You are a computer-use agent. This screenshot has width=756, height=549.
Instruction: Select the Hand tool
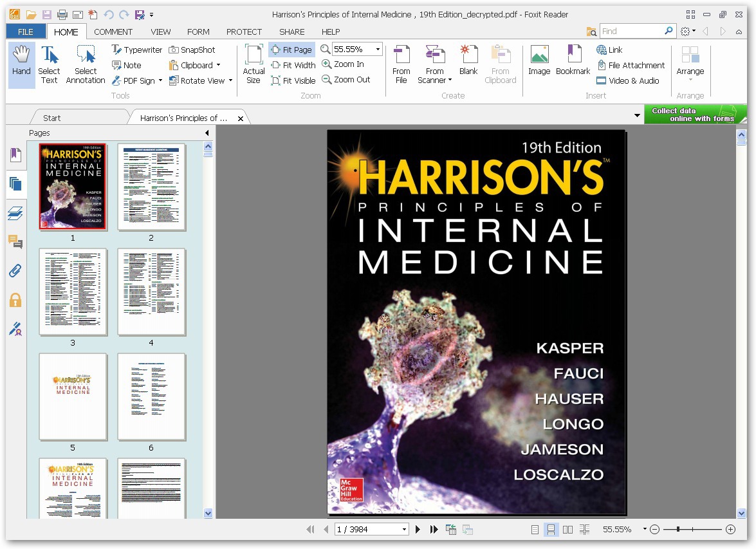21,60
